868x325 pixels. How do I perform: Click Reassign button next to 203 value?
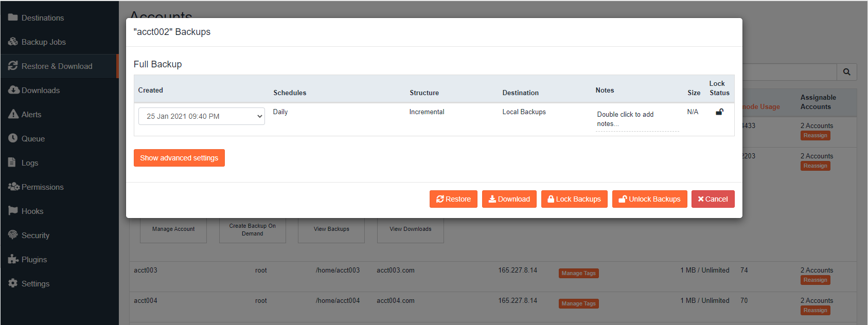816,166
